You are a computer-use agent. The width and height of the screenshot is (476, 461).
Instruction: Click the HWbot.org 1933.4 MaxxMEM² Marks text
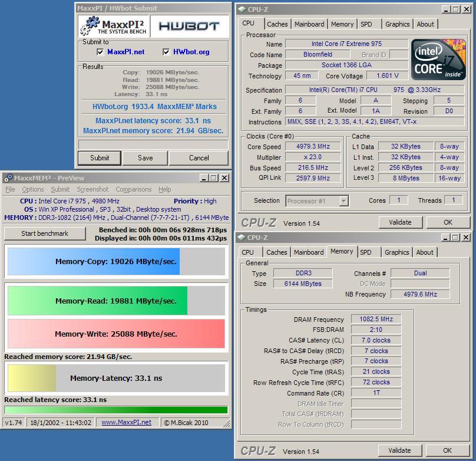click(x=154, y=107)
